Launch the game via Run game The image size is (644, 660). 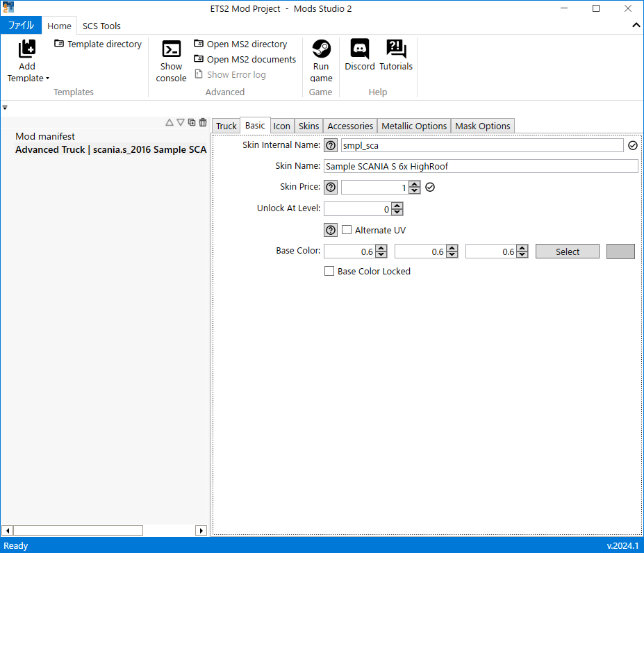[x=321, y=49]
